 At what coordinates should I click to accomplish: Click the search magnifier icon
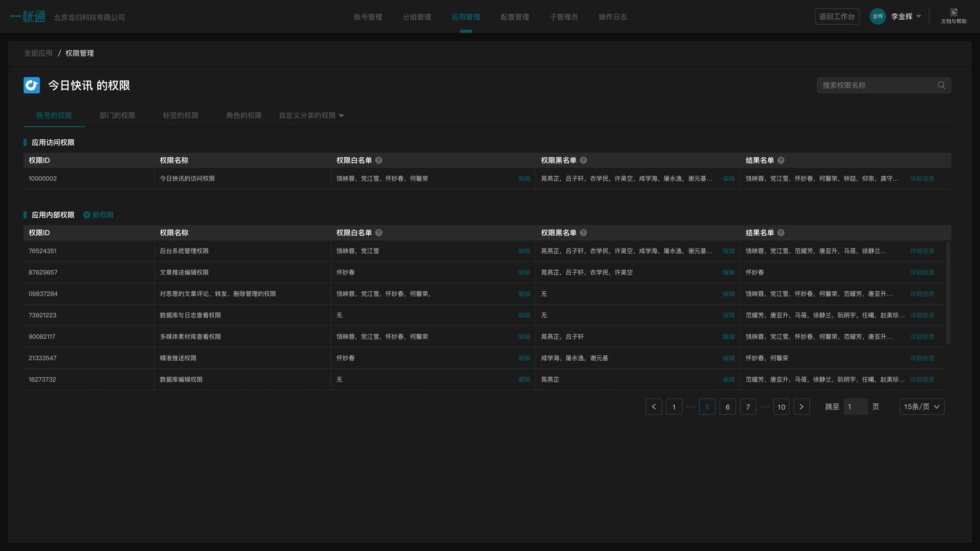coord(941,85)
